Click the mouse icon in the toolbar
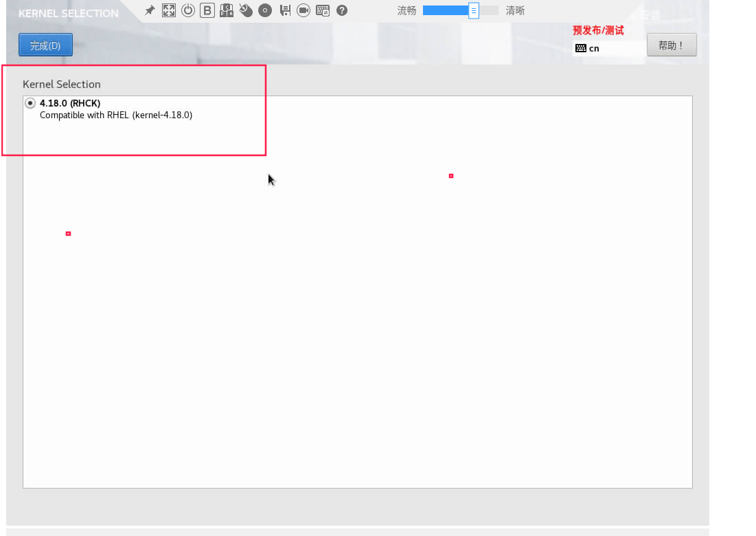 [x=246, y=10]
